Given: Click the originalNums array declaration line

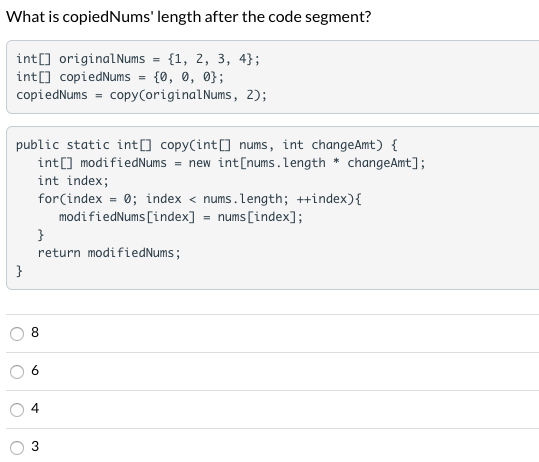Looking at the screenshot, I should [x=138, y=59].
